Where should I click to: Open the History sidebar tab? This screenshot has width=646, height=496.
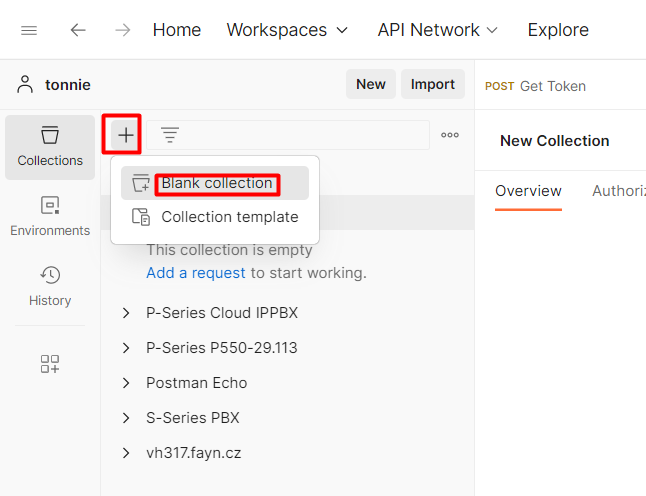[x=50, y=287]
